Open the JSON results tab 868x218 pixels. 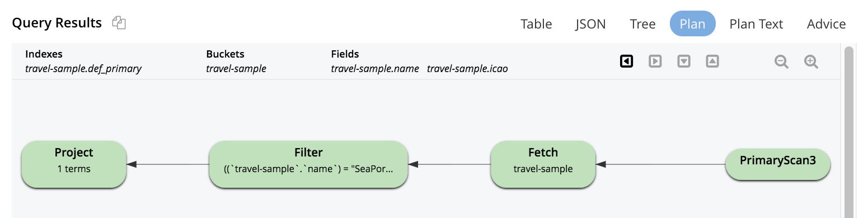click(x=590, y=24)
